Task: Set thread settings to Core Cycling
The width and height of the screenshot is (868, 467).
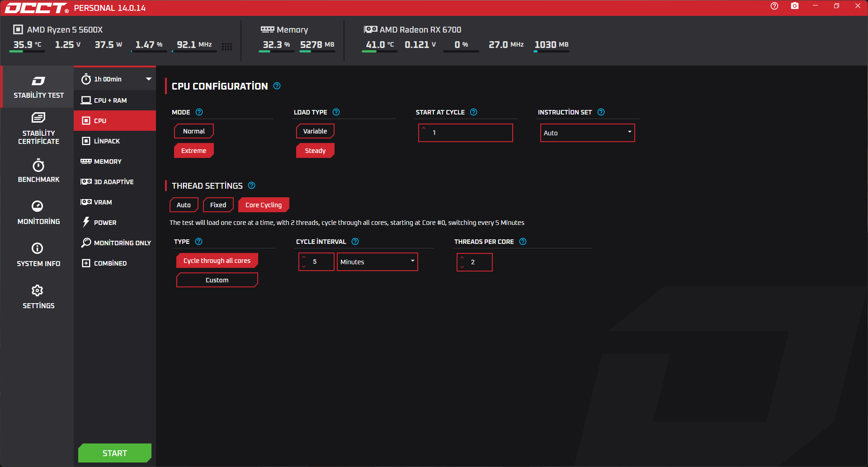Action: coord(264,205)
